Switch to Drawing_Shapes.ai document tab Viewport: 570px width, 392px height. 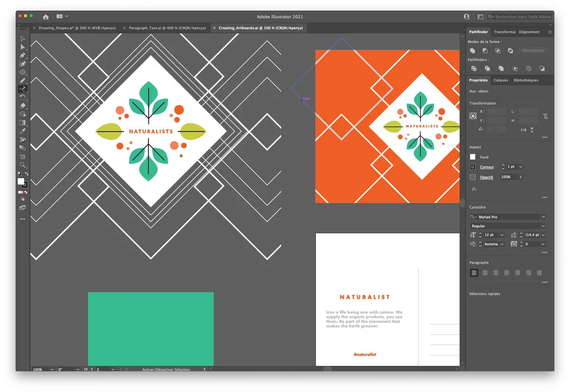(77, 28)
